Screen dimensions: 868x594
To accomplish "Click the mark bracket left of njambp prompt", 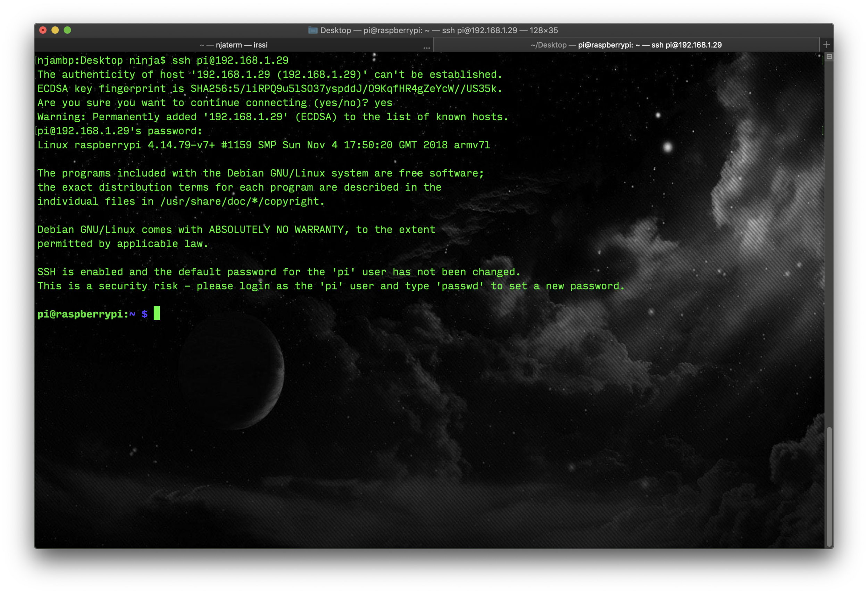I will (36, 60).
